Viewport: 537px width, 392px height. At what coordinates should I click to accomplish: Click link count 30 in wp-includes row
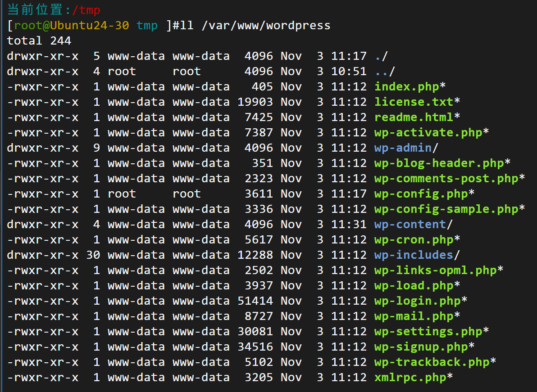point(93,255)
